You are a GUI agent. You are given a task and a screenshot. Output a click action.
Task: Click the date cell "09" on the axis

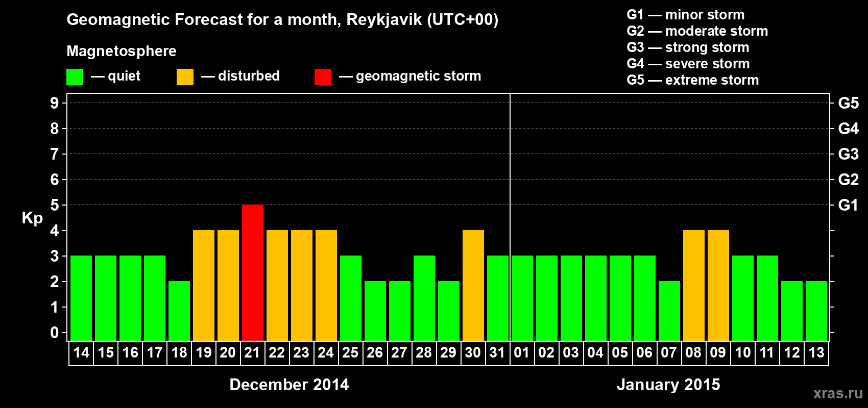[718, 353]
